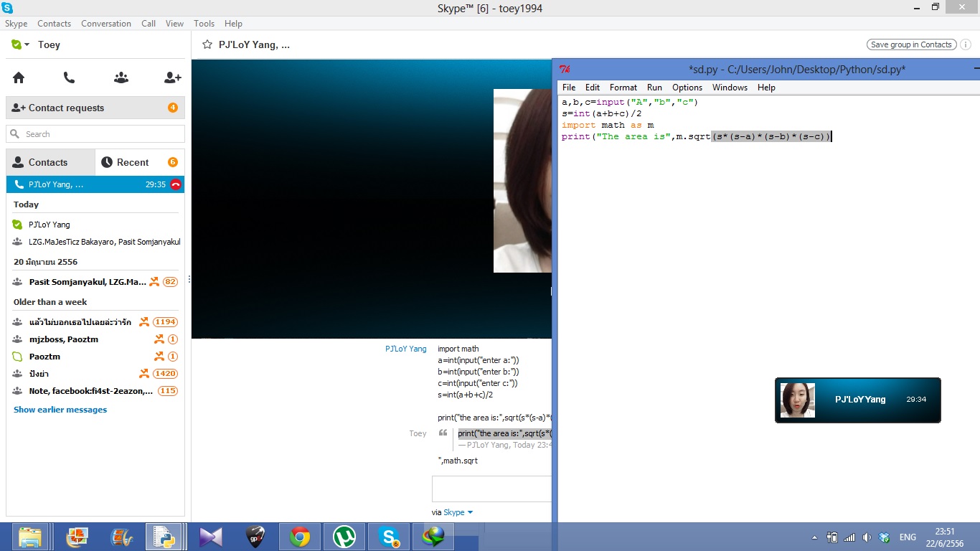
Task: Open the Help menu in IDLE window
Action: point(766,88)
